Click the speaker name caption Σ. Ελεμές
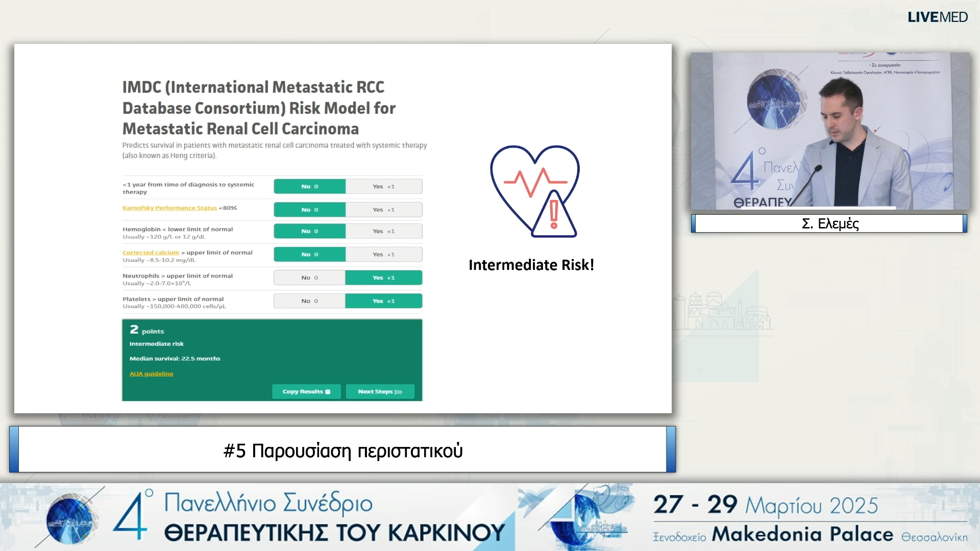The height and width of the screenshot is (551, 980). click(830, 224)
